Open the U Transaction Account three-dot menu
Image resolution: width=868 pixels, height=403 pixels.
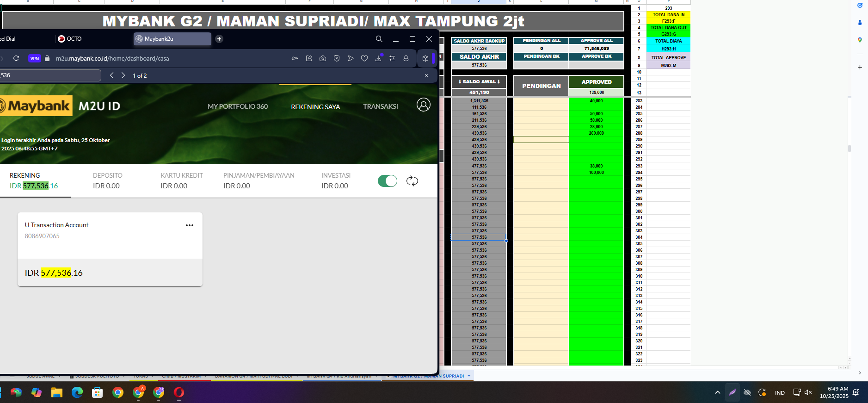(x=190, y=225)
